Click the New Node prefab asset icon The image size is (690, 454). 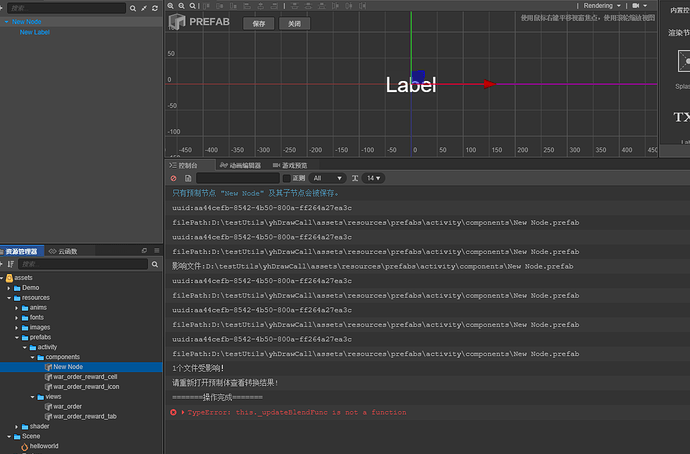pos(48,367)
